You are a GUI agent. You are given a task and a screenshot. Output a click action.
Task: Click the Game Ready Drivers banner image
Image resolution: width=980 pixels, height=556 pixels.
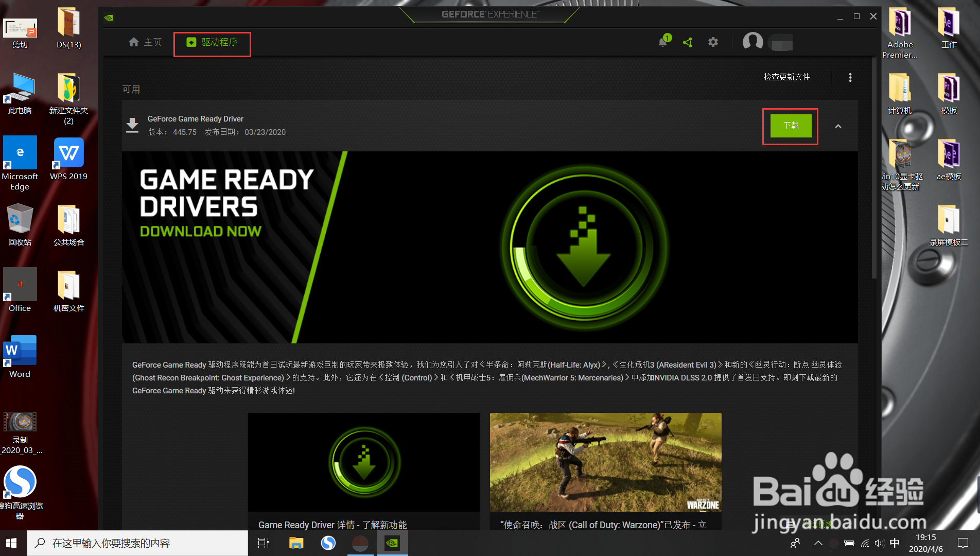pyautogui.click(x=490, y=247)
